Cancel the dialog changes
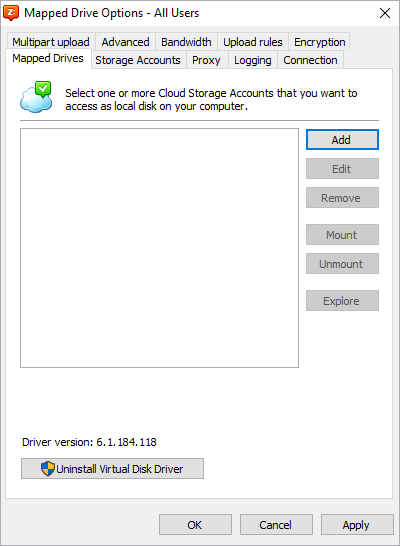This screenshot has height=546, width=400. tap(276, 524)
